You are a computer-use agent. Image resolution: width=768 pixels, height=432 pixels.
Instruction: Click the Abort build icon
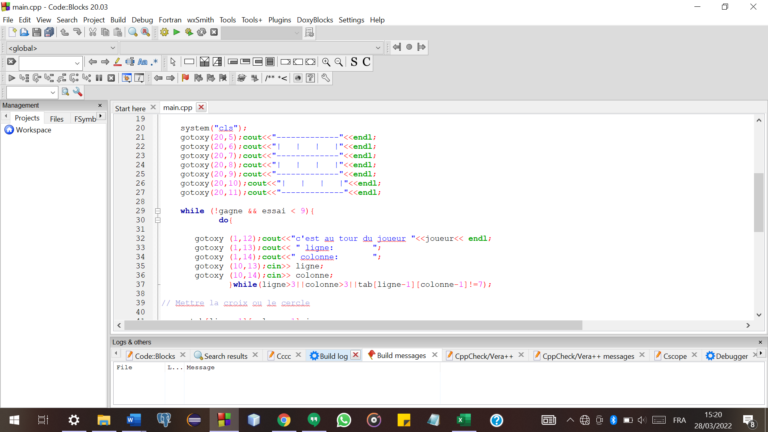[x=214, y=32]
